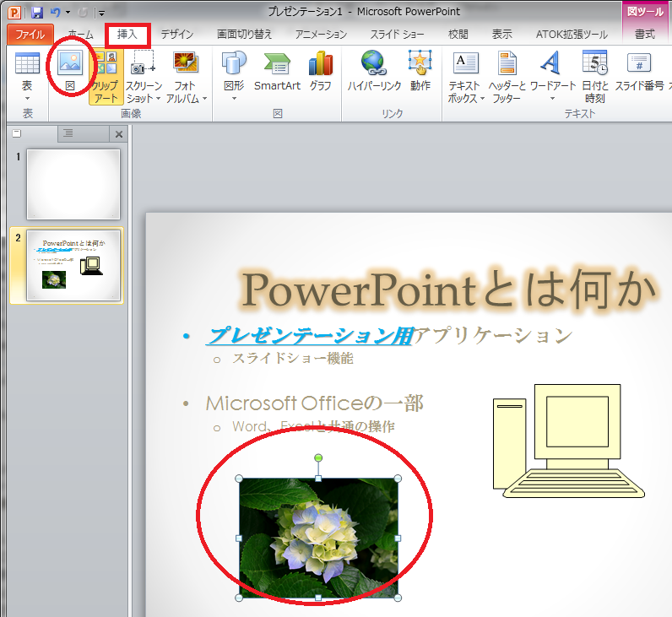The width and height of the screenshot is (672, 617).
Task: Select the 挿入 ribbon tab
Action: click(x=127, y=35)
